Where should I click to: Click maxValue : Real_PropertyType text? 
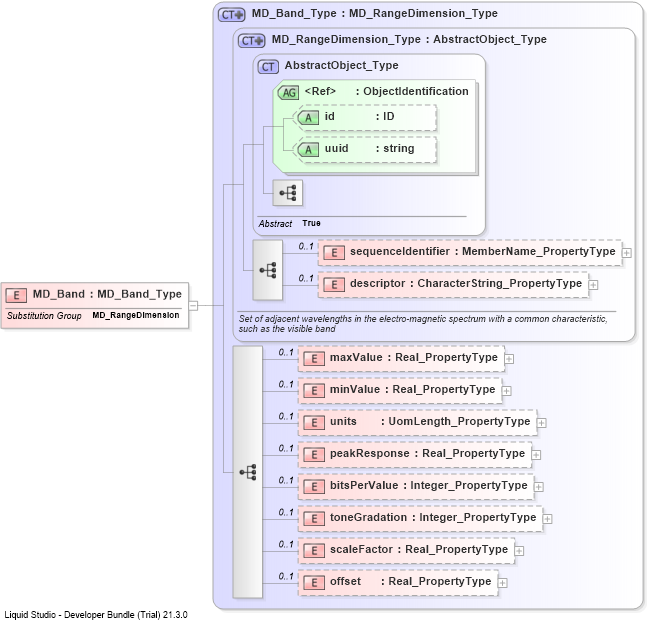pos(413,357)
